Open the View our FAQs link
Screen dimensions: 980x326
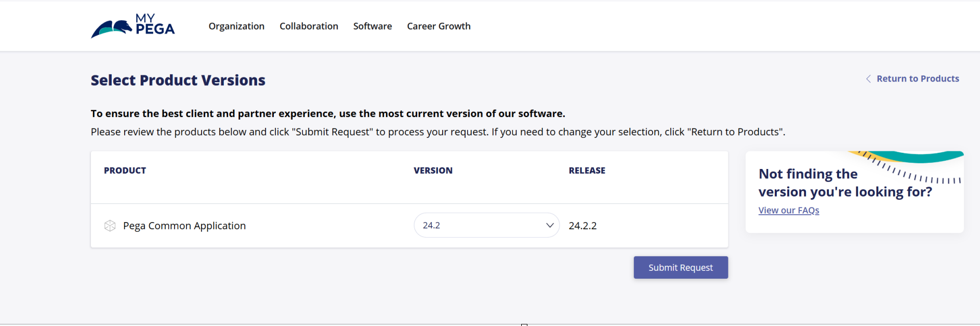pos(789,210)
